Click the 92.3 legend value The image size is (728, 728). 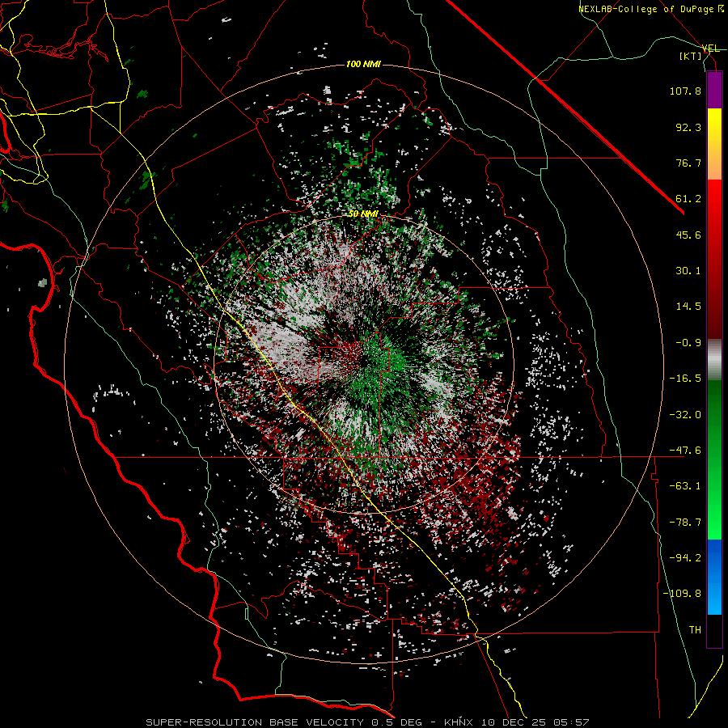point(688,127)
